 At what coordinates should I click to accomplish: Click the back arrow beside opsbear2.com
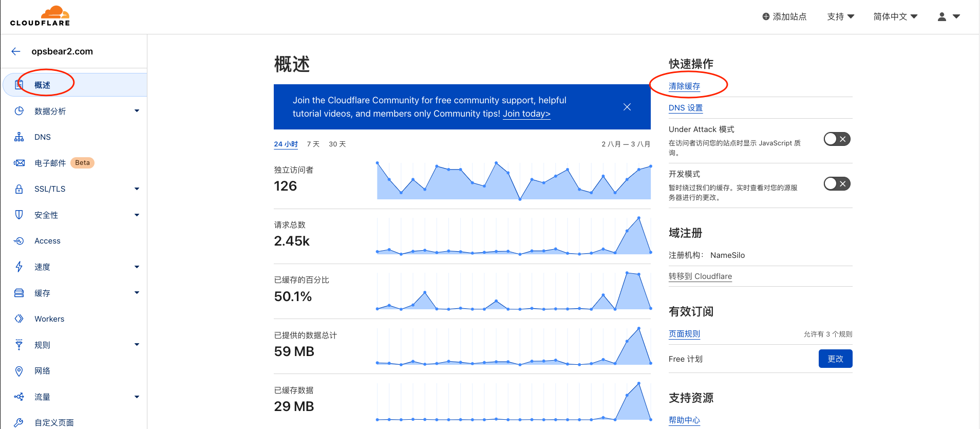pyautogui.click(x=16, y=51)
